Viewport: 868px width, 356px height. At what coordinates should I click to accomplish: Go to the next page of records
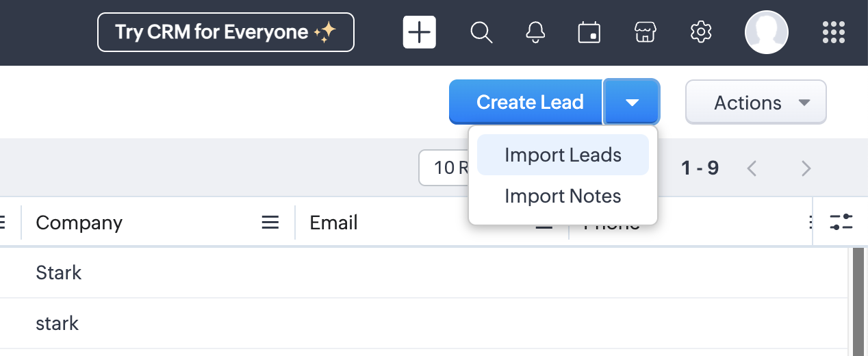click(806, 168)
